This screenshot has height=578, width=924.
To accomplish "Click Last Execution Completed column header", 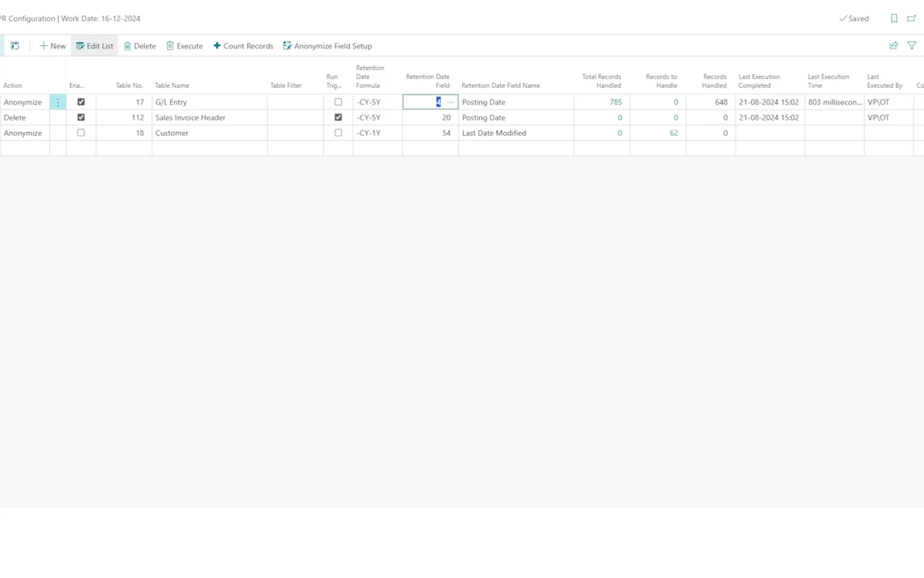I will (x=759, y=81).
